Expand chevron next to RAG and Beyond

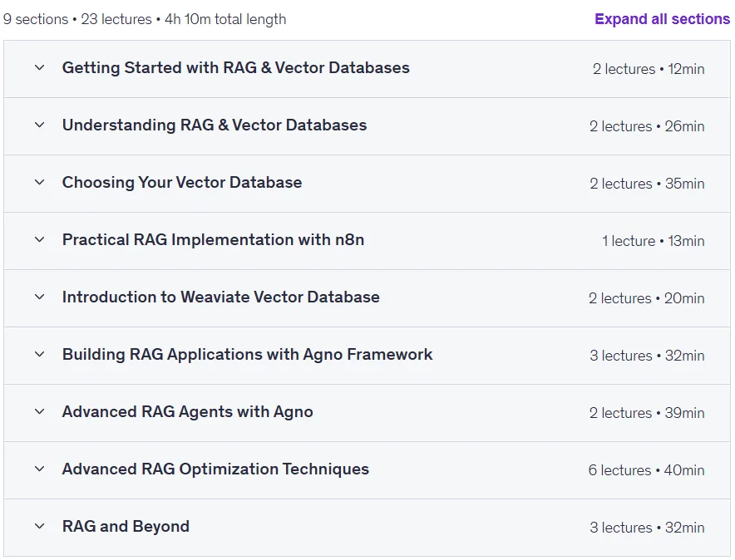pos(40,527)
